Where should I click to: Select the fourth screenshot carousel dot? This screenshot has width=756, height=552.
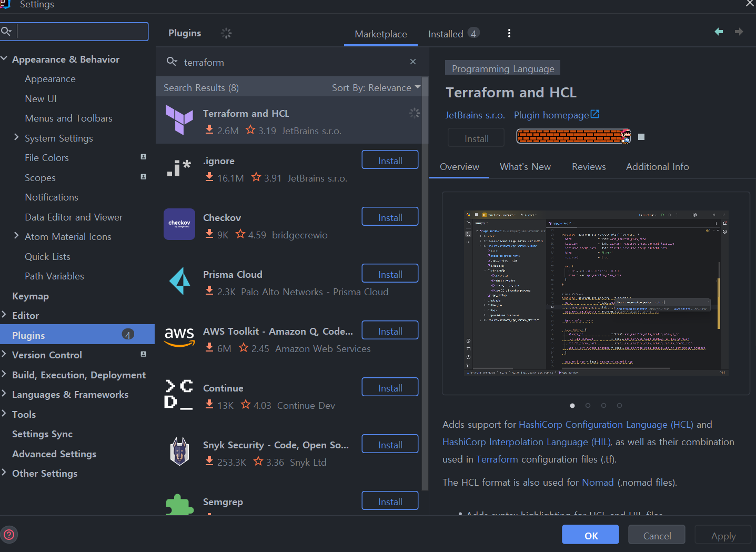619,405
